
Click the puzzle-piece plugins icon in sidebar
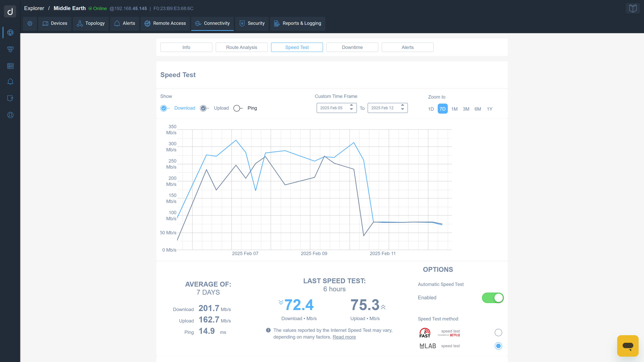click(10, 98)
